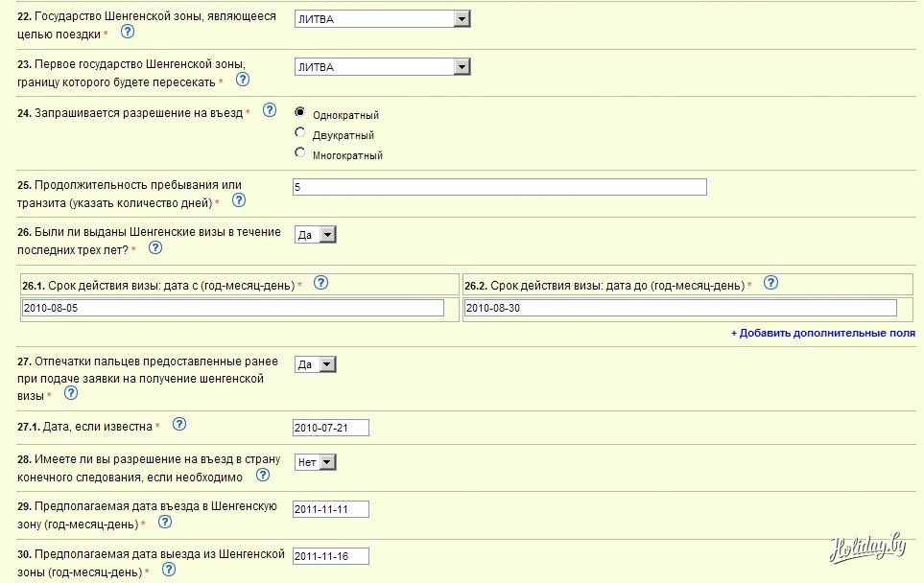Image resolution: width=924 pixels, height=583 pixels.
Task: Show help for question 25 duration of stay
Action: point(239,200)
